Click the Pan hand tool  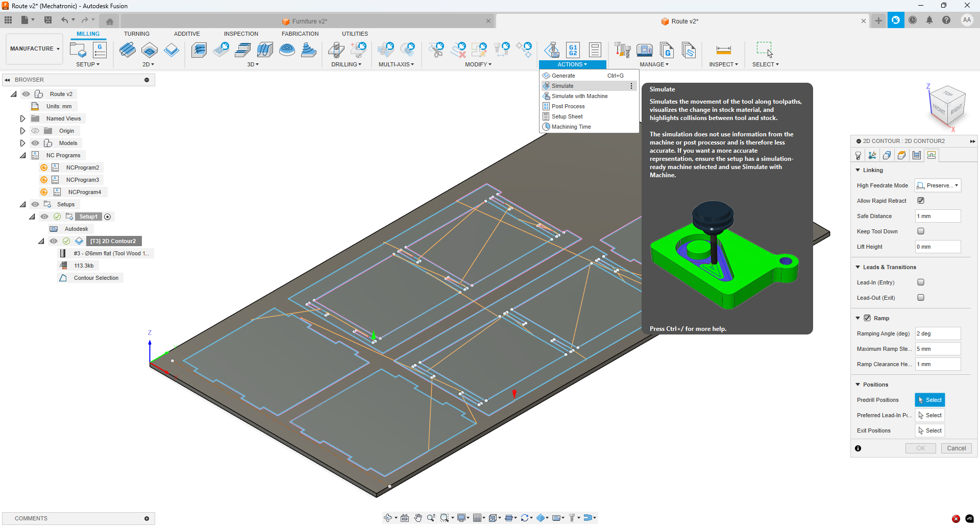(x=418, y=518)
